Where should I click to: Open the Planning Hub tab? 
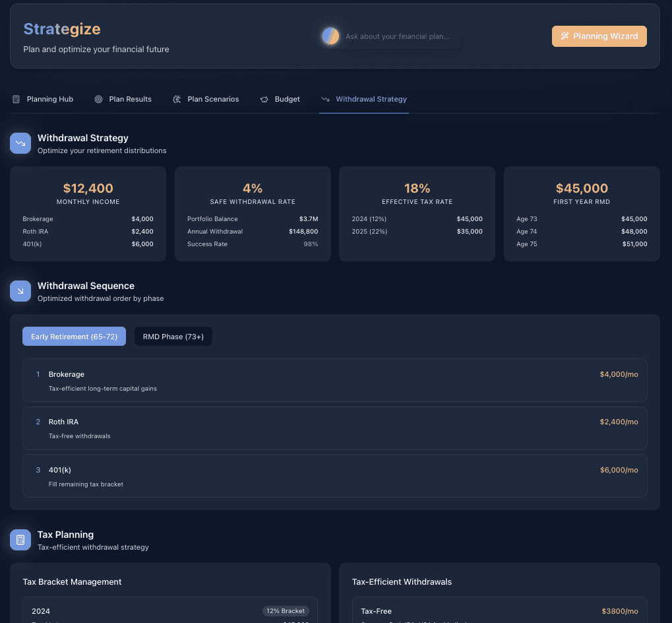pos(49,99)
